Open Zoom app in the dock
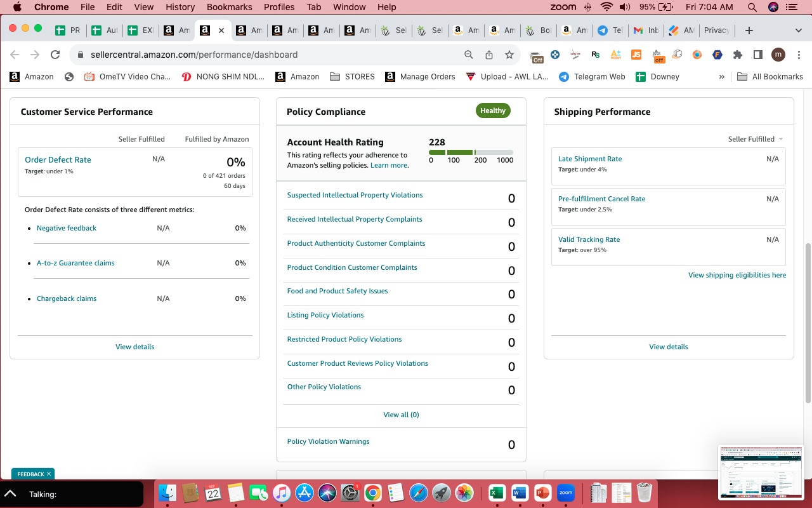The height and width of the screenshot is (508, 812). (566, 493)
